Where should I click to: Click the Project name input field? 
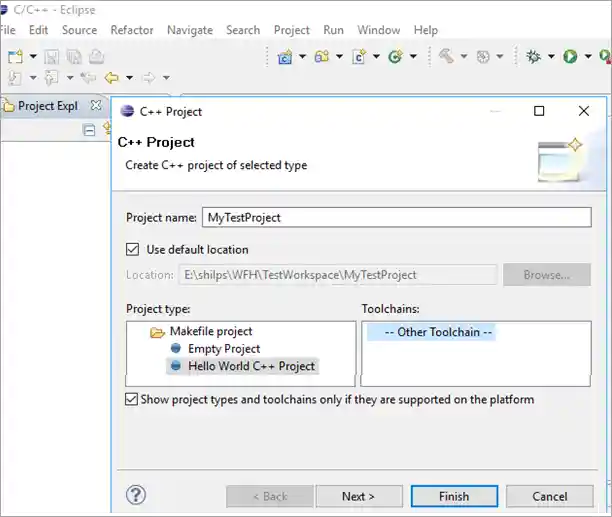pos(397,217)
